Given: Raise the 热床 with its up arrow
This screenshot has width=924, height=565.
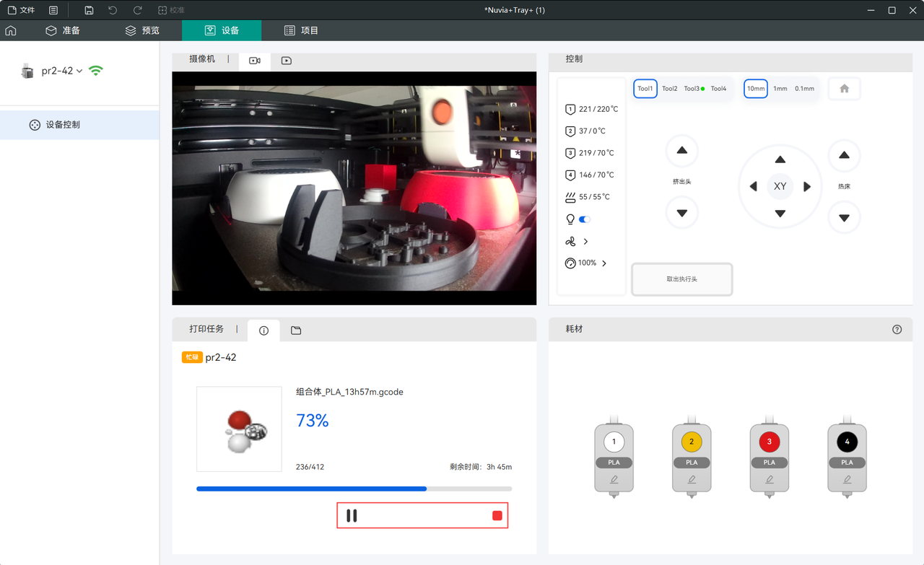Looking at the screenshot, I should (844, 155).
